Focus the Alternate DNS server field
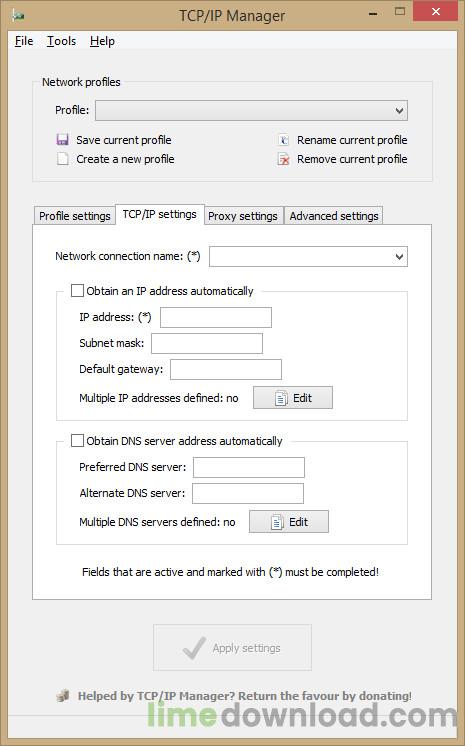The height and width of the screenshot is (746, 465). coord(248,493)
